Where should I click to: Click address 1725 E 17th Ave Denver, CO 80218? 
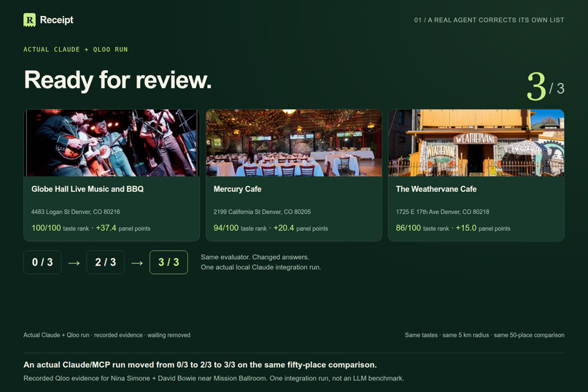coord(443,212)
